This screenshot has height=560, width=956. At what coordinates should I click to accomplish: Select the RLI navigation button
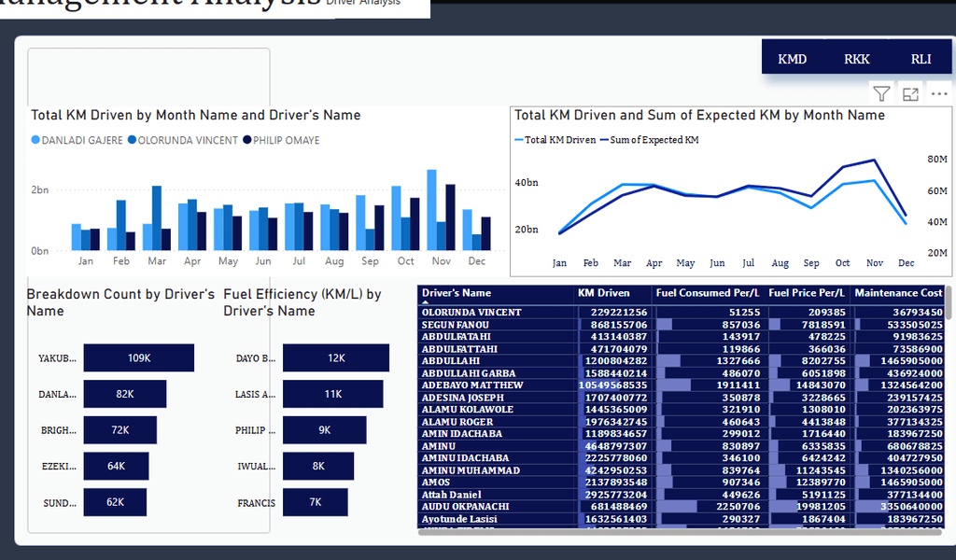[x=921, y=59]
